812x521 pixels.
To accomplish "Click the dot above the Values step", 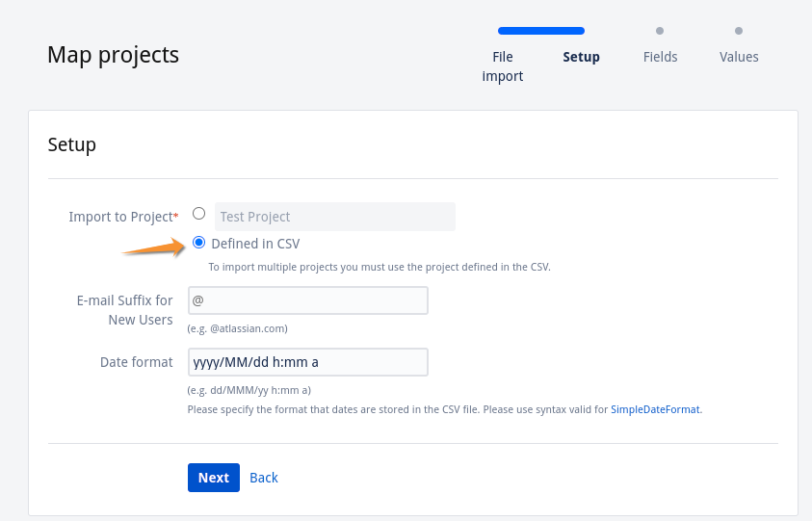I will (739, 31).
